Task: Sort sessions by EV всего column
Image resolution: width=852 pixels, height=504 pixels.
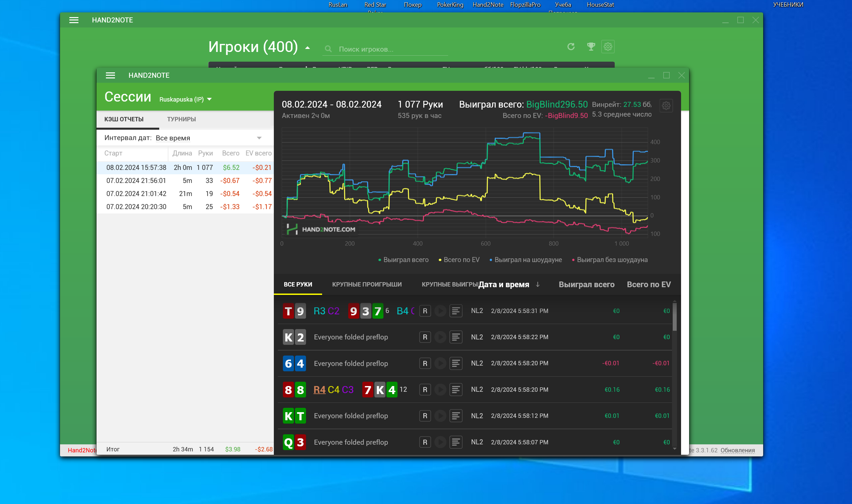Action: (x=258, y=153)
